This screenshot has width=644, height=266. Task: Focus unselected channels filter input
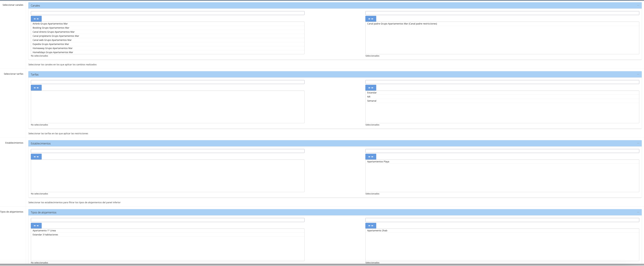[167, 13]
